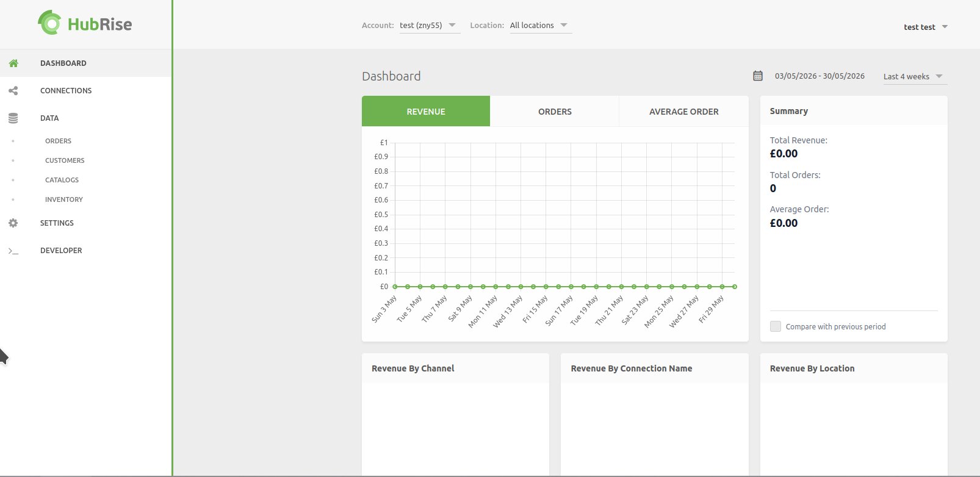Click the Revenue By Location heading

[x=812, y=368]
